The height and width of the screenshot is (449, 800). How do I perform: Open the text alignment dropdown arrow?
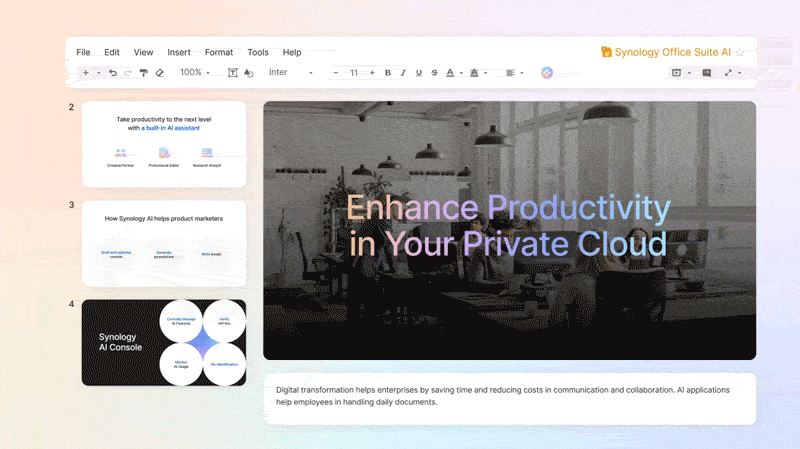[x=521, y=73]
